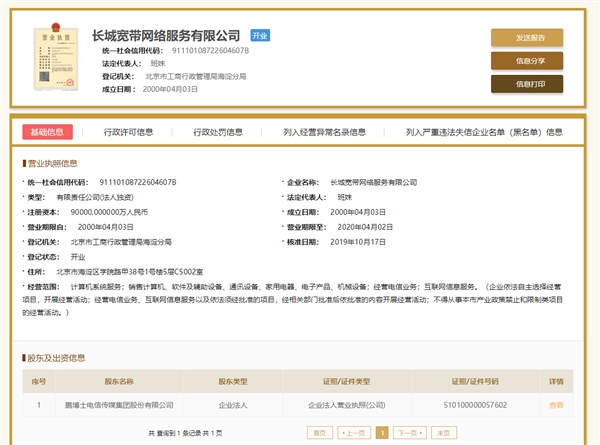This screenshot has width=600, height=445.
Task: Click certificate number 510100000057602
Action: pos(475,405)
